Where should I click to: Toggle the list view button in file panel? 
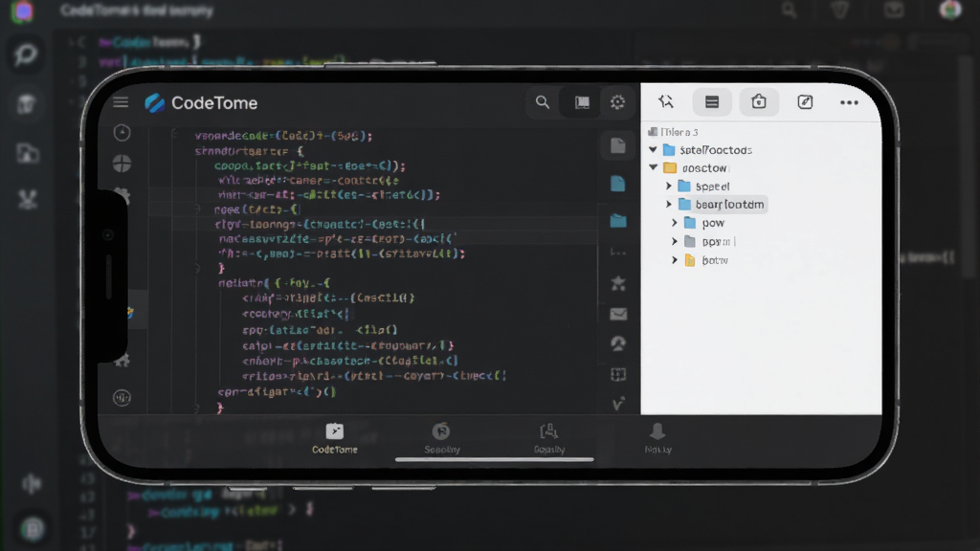712,101
